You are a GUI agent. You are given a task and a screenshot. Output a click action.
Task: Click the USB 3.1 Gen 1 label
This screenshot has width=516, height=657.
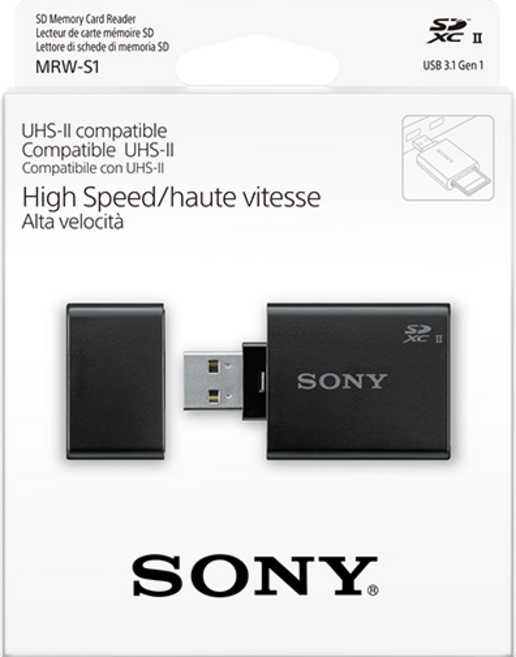[x=453, y=65]
